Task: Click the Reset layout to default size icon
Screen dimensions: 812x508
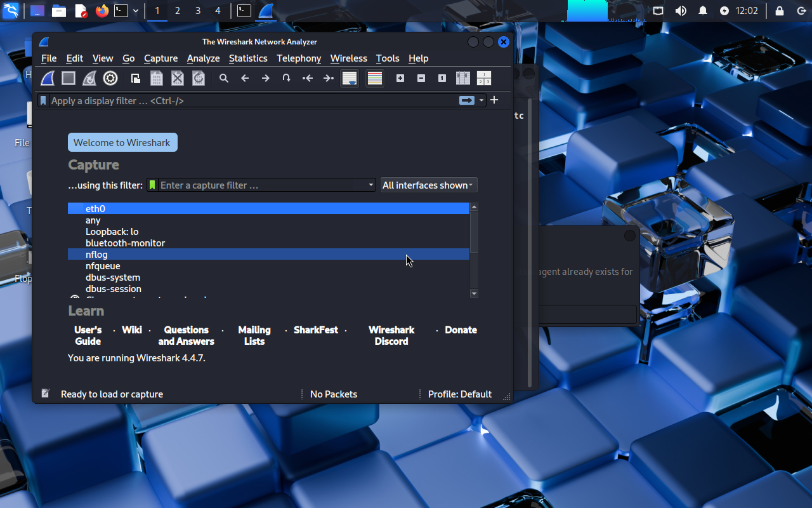Action: coord(484,78)
